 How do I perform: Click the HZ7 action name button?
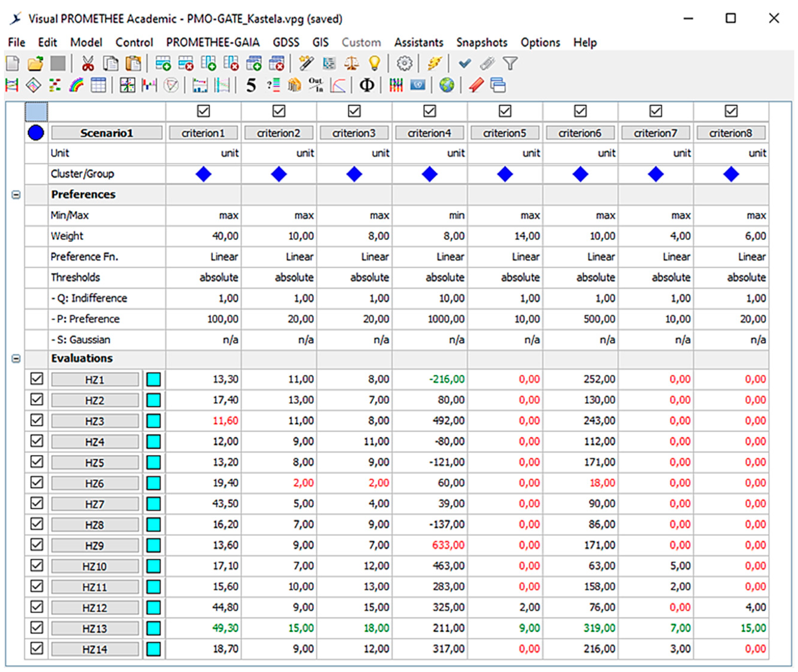(x=95, y=504)
